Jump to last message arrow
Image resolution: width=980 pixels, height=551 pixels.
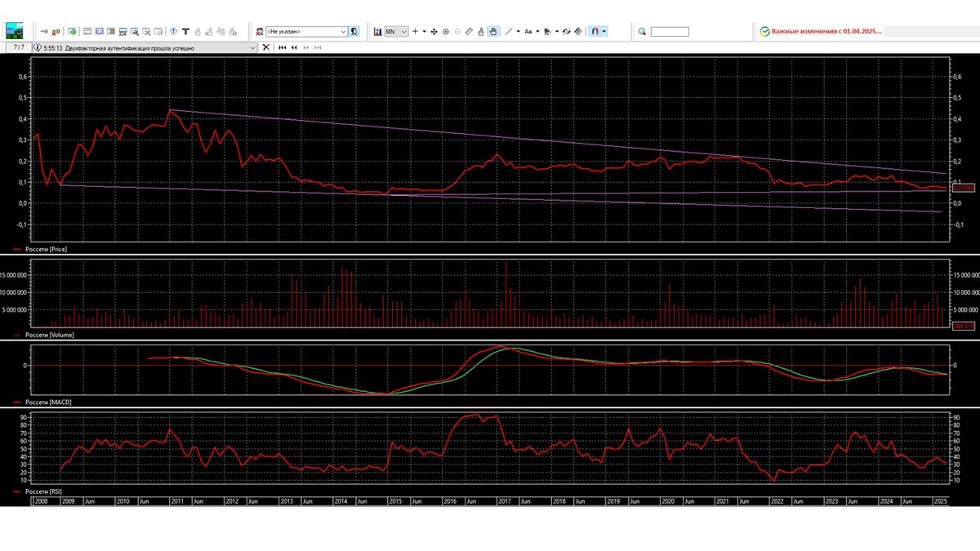tap(318, 47)
